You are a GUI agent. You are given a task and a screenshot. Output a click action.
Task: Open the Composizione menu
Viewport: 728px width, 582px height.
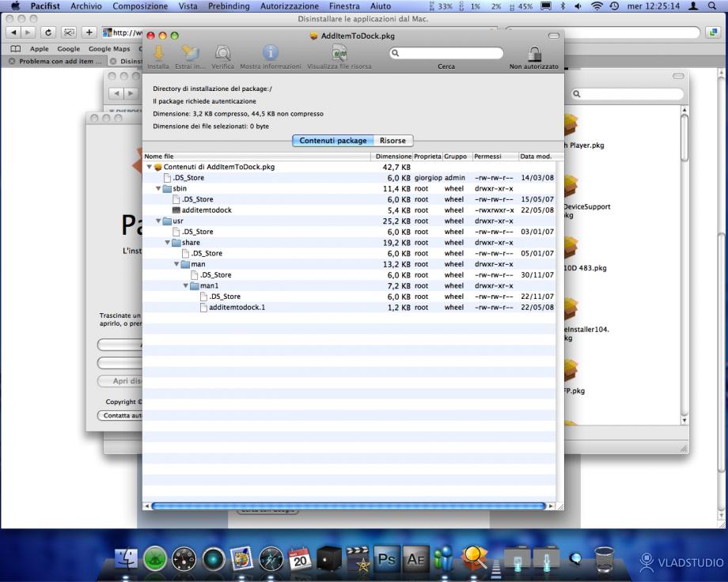pos(140,6)
